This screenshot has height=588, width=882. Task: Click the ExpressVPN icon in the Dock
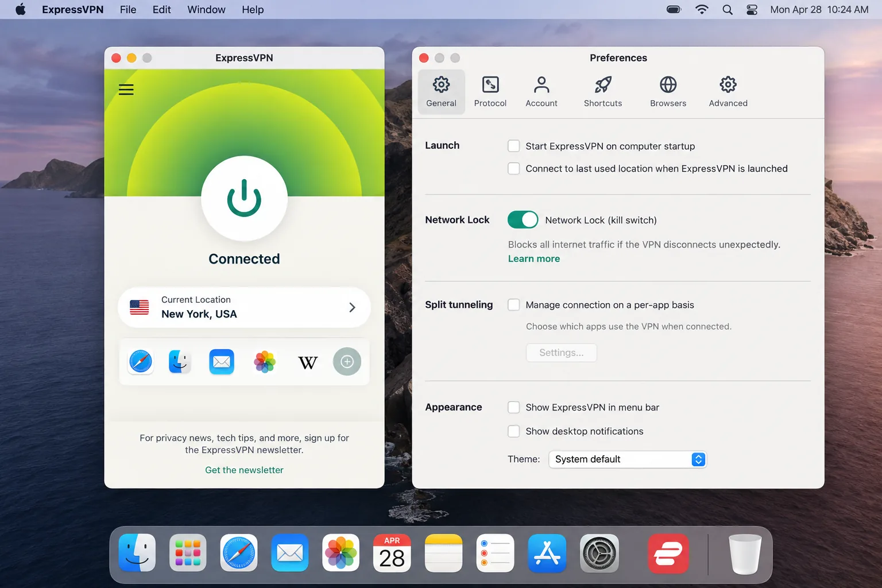(668, 554)
